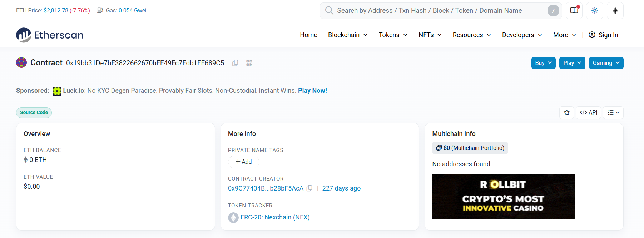The height and width of the screenshot is (238, 644).
Task: Open the Gaming dropdown
Action: coord(606,63)
